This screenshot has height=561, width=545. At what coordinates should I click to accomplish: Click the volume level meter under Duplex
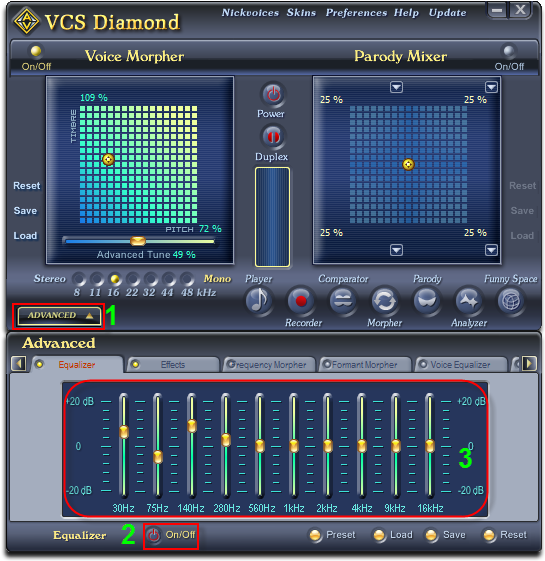click(272, 217)
